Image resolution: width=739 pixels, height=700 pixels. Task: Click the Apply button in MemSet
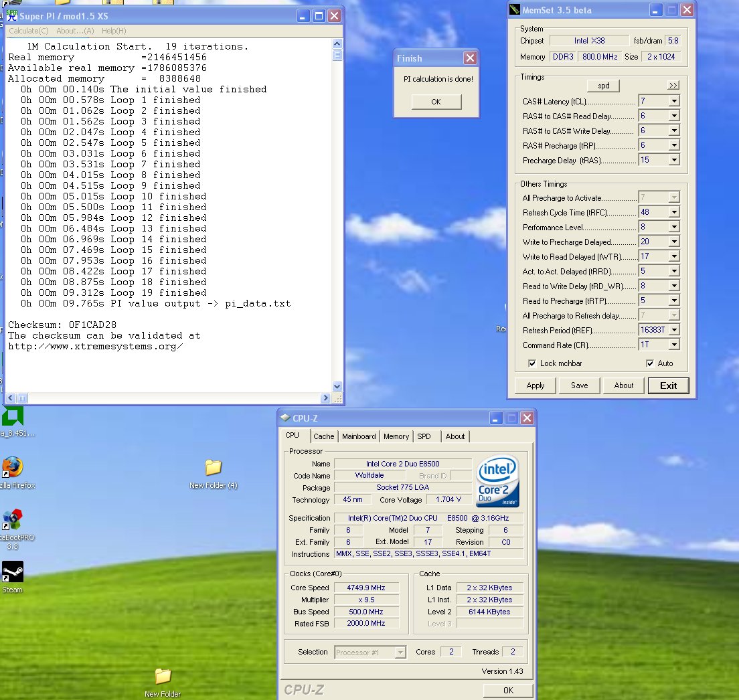coord(536,385)
